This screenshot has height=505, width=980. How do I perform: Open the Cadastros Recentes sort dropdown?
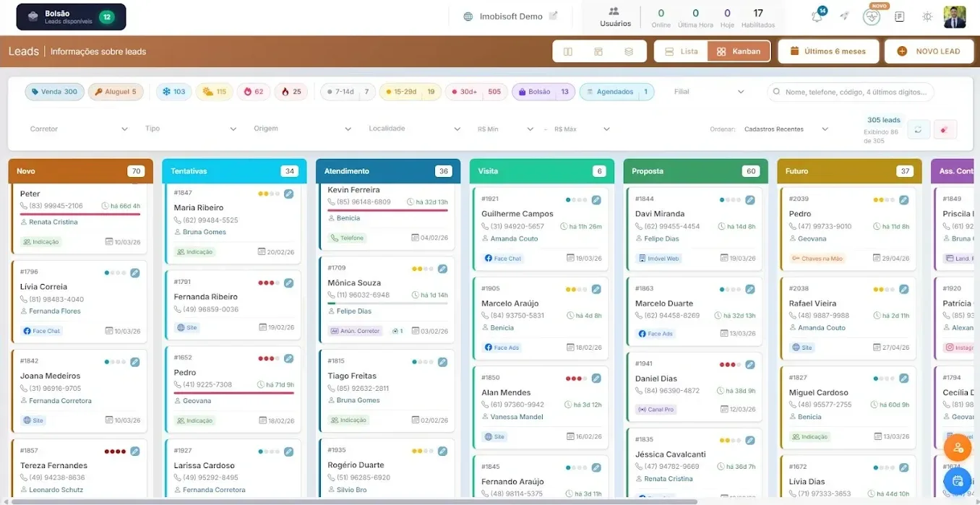786,129
